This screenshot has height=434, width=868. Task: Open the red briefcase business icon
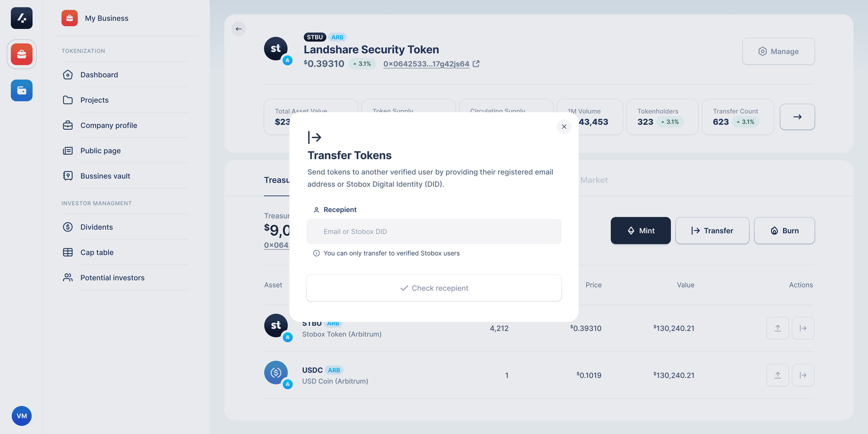(x=22, y=54)
